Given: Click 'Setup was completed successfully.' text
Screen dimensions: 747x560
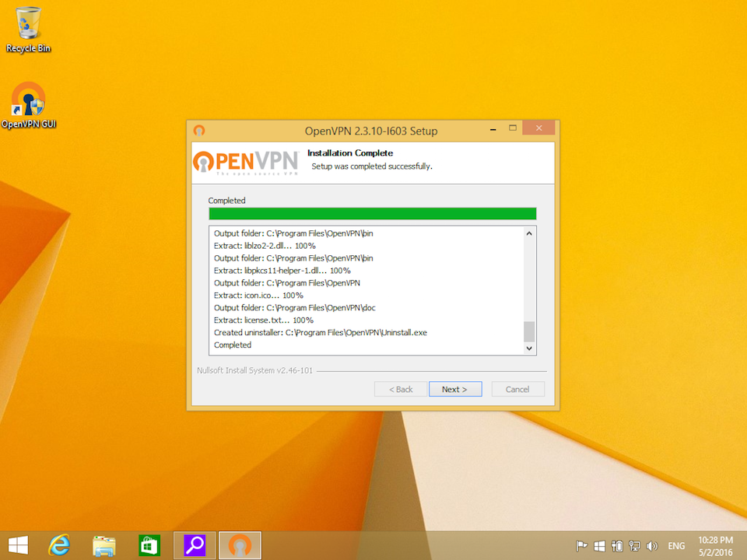Looking at the screenshot, I should point(372,166).
